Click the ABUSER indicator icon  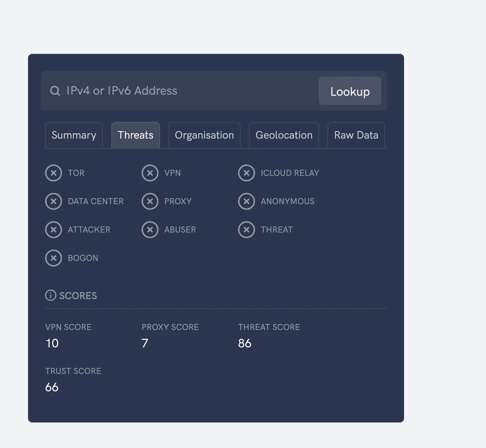(150, 230)
